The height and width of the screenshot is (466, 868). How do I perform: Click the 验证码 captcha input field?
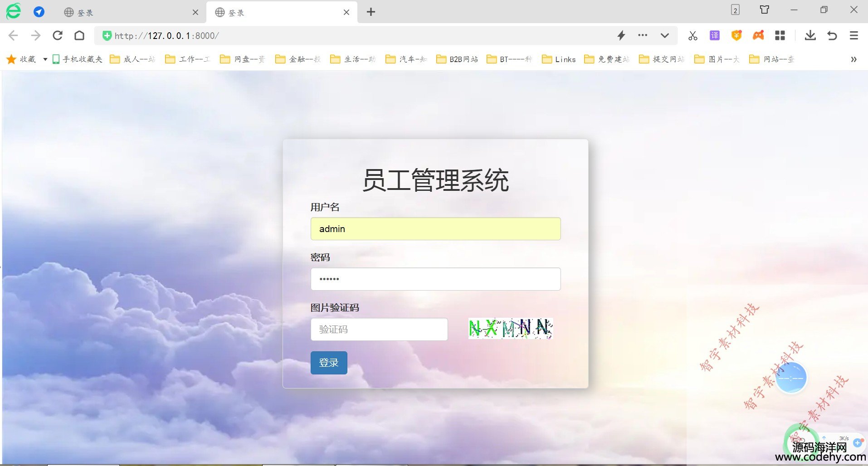point(379,330)
